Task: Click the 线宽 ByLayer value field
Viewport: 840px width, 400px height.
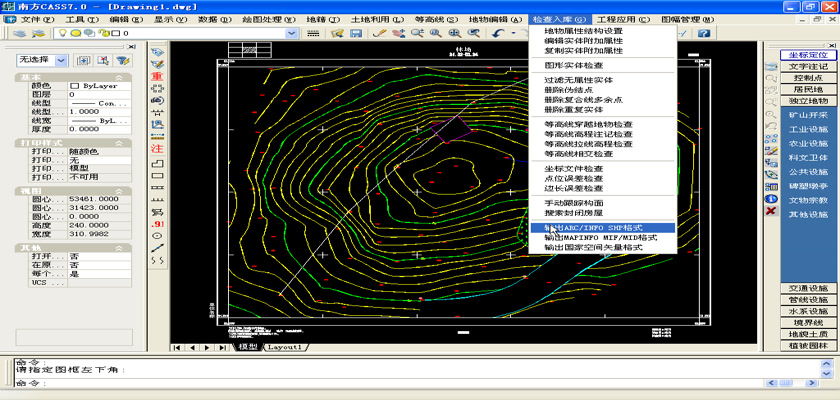Action: tap(99, 120)
